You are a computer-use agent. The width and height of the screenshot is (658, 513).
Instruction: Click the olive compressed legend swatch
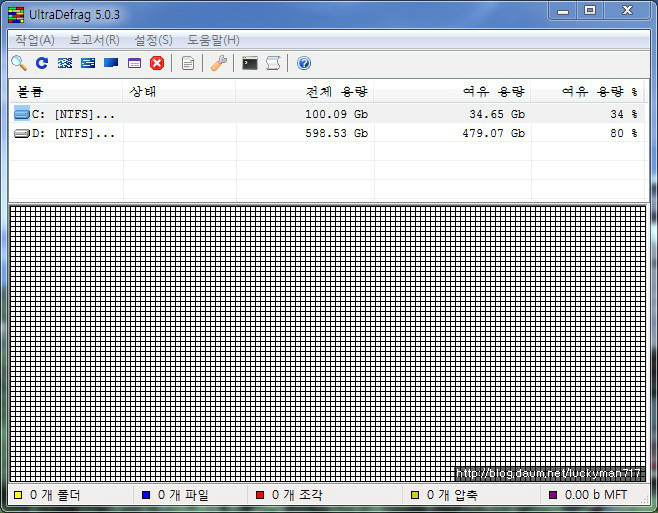click(415, 495)
